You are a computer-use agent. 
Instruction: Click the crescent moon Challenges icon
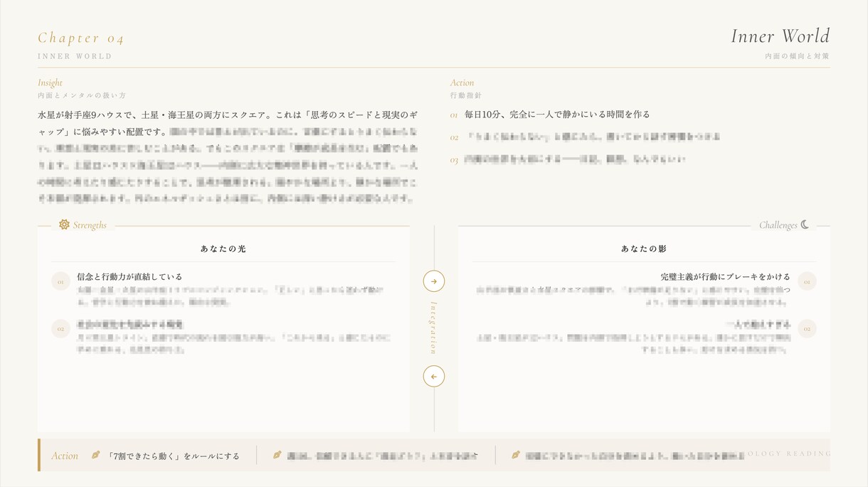pos(805,224)
